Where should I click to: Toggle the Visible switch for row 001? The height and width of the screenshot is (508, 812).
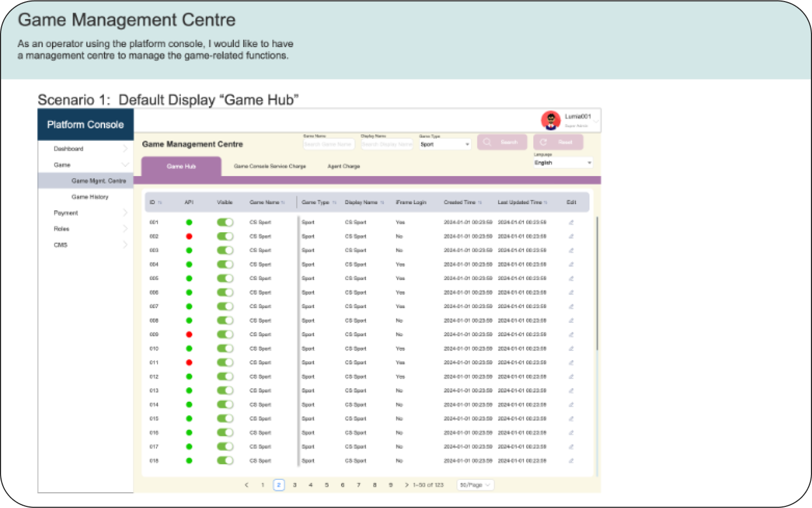(x=225, y=223)
